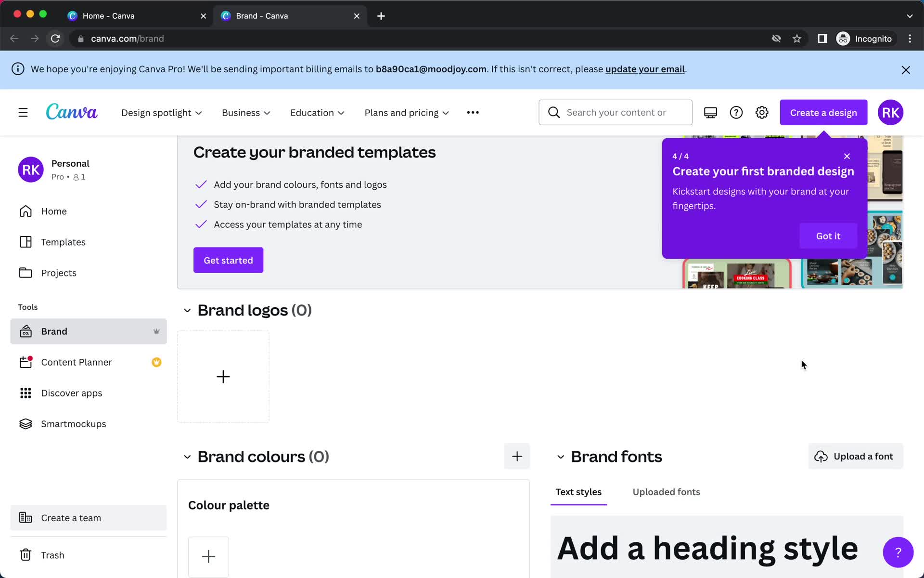Open the hamburger main menu
Viewport: 924px width, 578px height.
tap(23, 113)
